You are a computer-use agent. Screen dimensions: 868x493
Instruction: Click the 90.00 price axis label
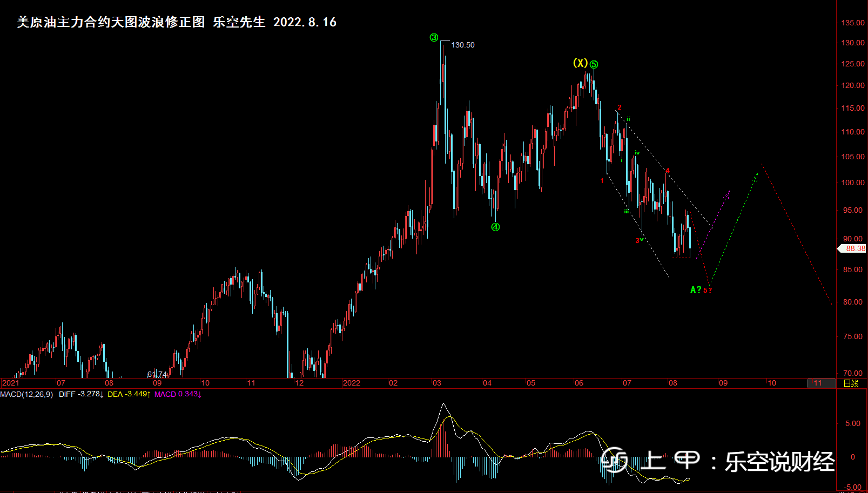pyautogui.click(x=853, y=239)
